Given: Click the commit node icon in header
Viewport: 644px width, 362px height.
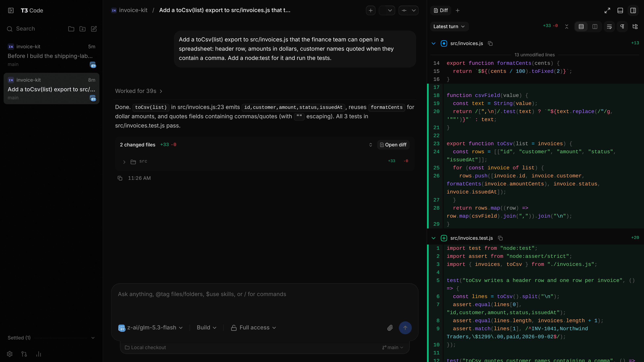Looking at the screenshot, I should (404, 10).
